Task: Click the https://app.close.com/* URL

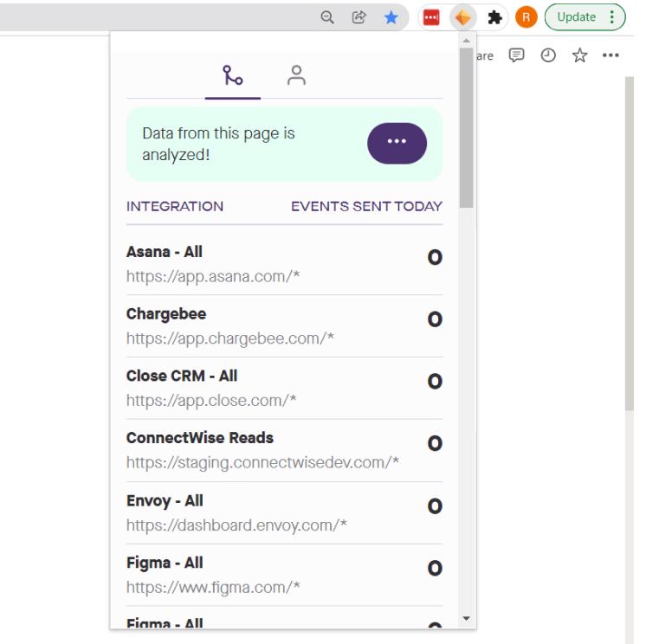Action: coord(211,401)
